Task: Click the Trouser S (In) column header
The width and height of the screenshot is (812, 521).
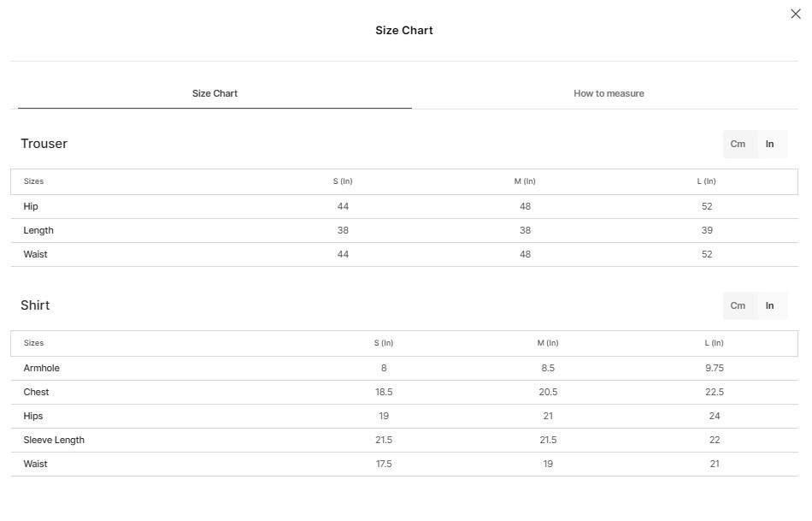Action: click(x=342, y=181)
